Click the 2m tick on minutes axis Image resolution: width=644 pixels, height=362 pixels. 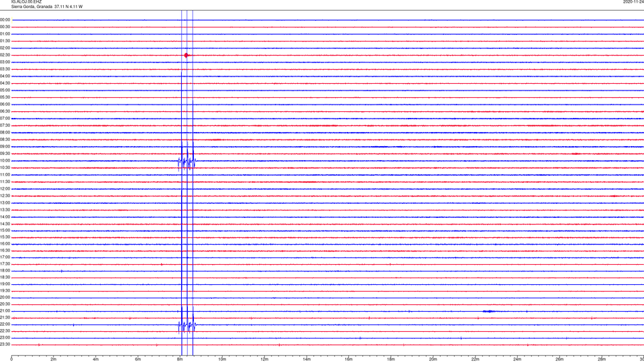pos(54,359)
